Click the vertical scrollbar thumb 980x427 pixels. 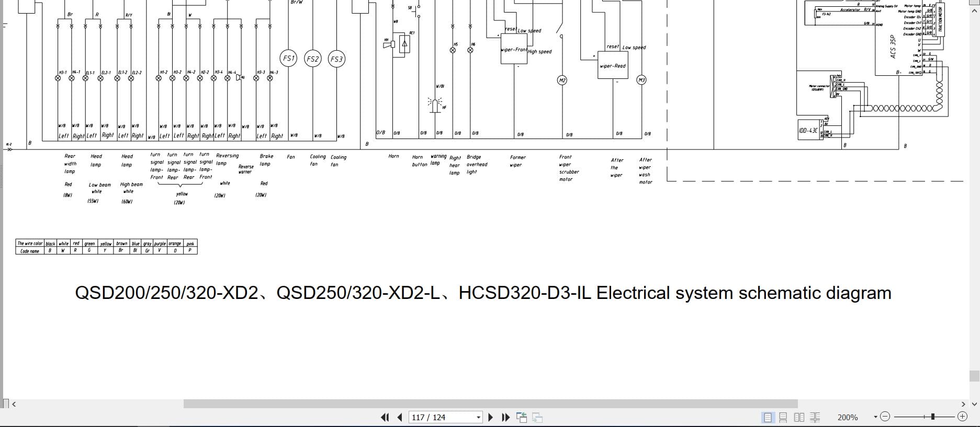point(974,376)
